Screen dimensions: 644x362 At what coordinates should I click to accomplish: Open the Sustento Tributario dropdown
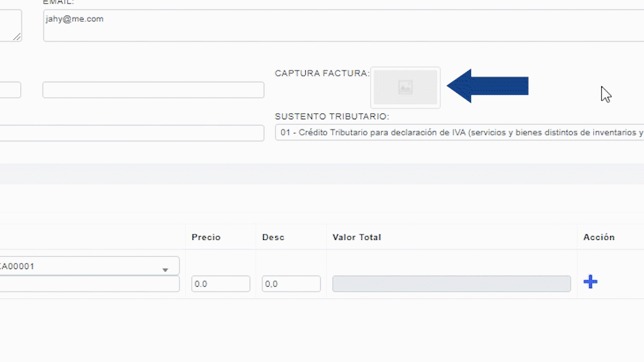459,133
